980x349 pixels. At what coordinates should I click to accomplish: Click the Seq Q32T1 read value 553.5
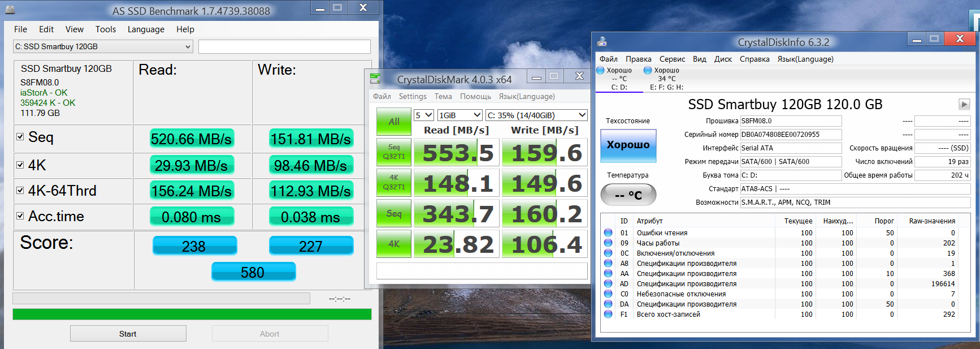(x=457, y=153)
